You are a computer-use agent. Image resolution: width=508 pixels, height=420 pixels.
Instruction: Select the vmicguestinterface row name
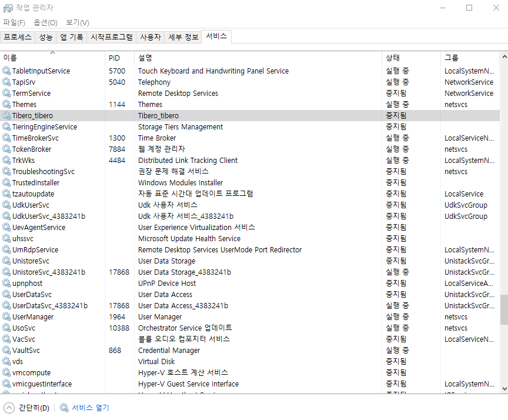42,384
